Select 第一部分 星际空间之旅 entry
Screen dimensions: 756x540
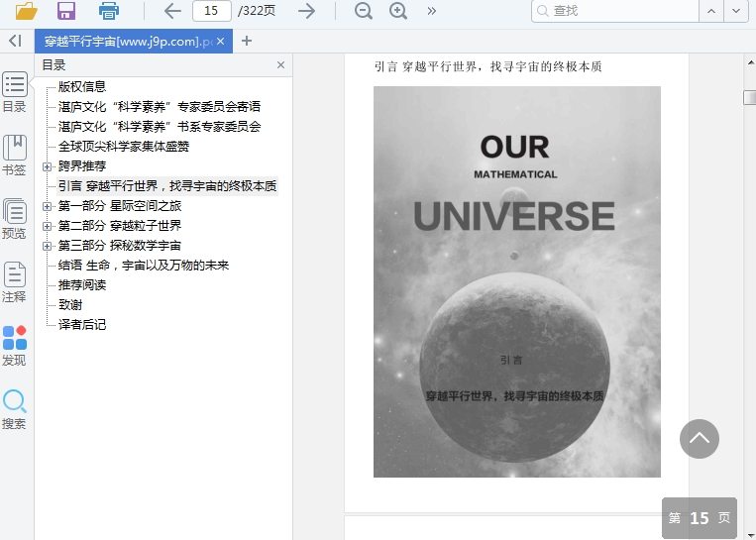point(120,206)
